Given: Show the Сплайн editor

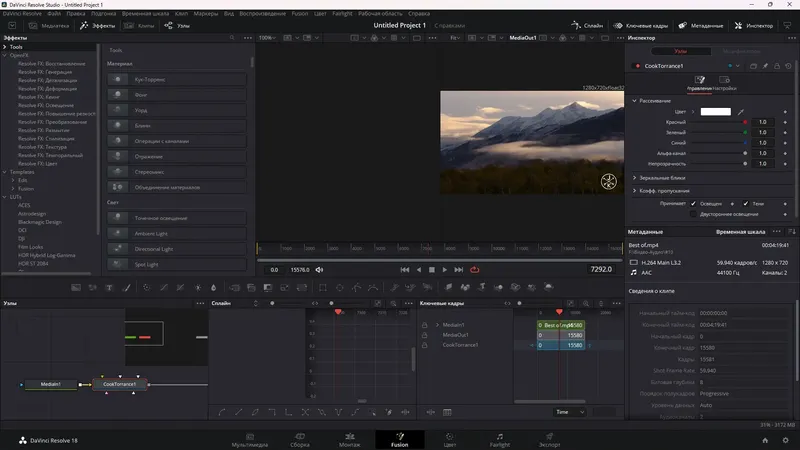Looking at the screenshot, I should coord(588,25).
